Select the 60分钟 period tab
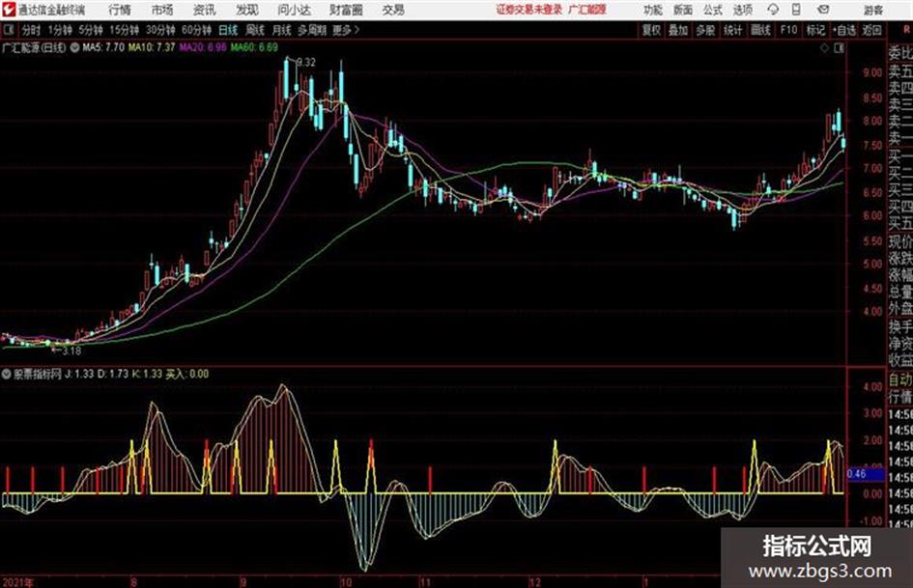This screenshot has height=588, width=913. click(x=197, y=30)
